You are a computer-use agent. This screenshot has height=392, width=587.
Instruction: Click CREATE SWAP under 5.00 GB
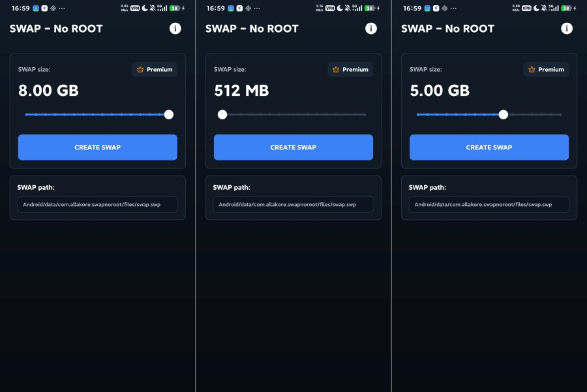[x=489, y=147]
